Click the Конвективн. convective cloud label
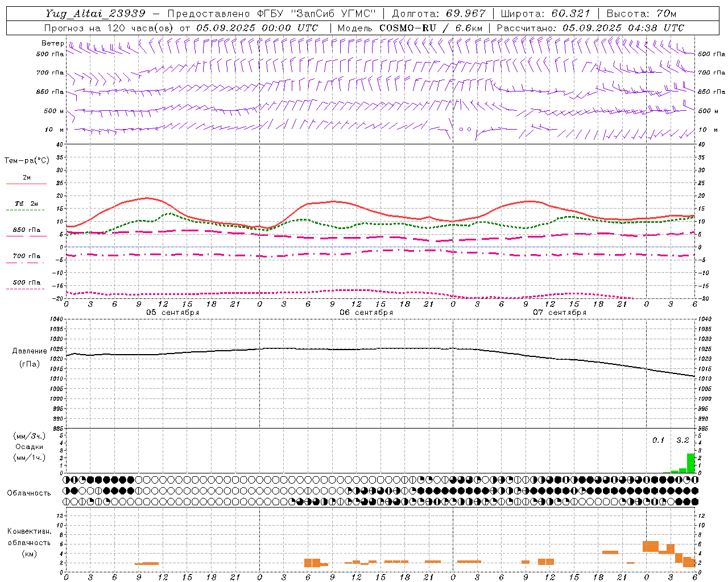The image size is (728, 582). (x=29, y=531)
